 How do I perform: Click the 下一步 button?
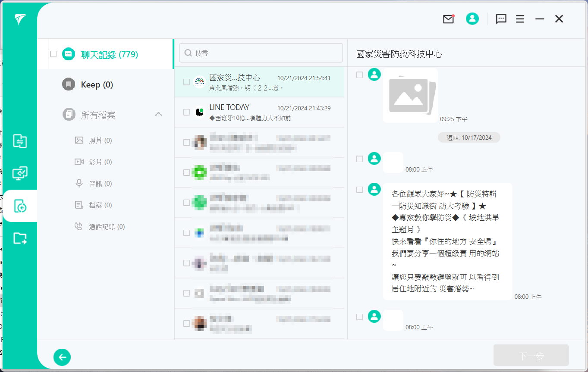(531, 356)
